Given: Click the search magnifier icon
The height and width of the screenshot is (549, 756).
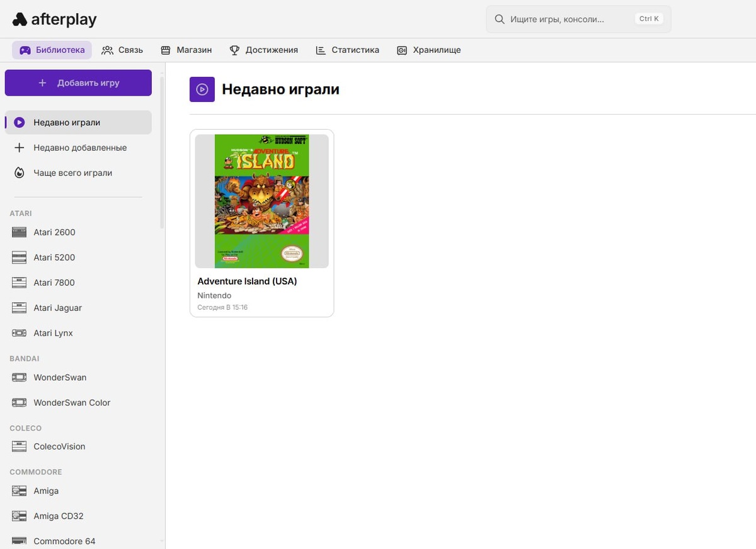Looking at the screenshot, I should [500, 20].
